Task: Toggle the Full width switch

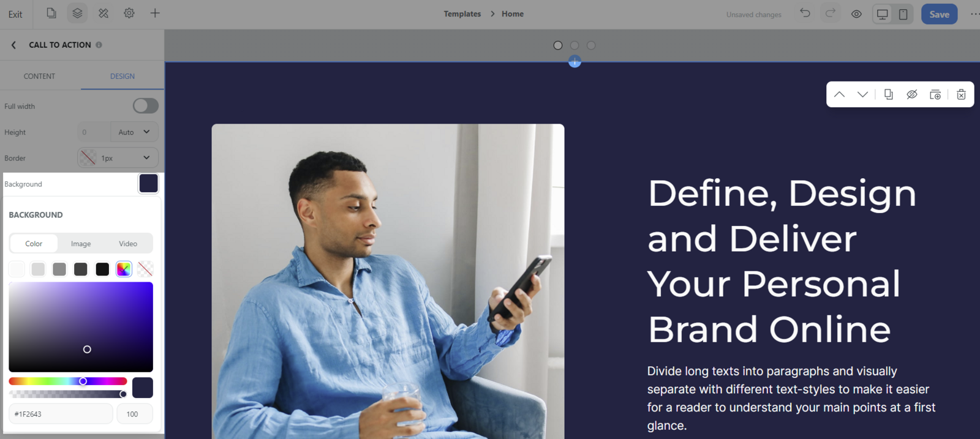Action: tap(146, 105)
